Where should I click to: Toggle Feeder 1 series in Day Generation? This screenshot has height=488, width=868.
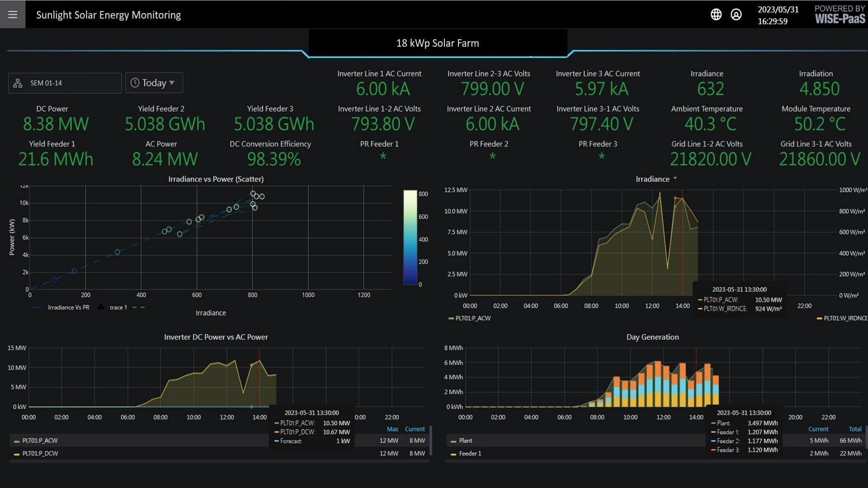[470, 453]
